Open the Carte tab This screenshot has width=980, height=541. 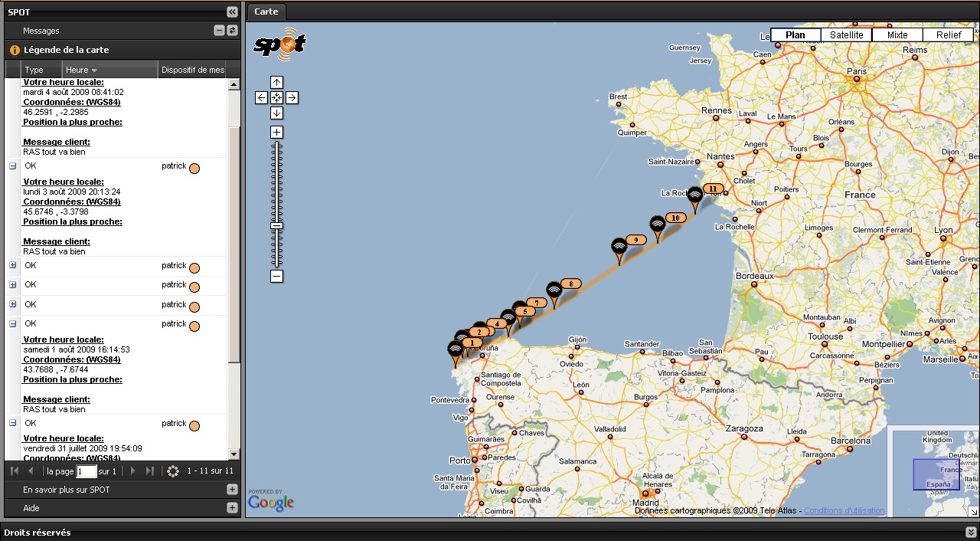pyautogui.click(x=266, y=11)
